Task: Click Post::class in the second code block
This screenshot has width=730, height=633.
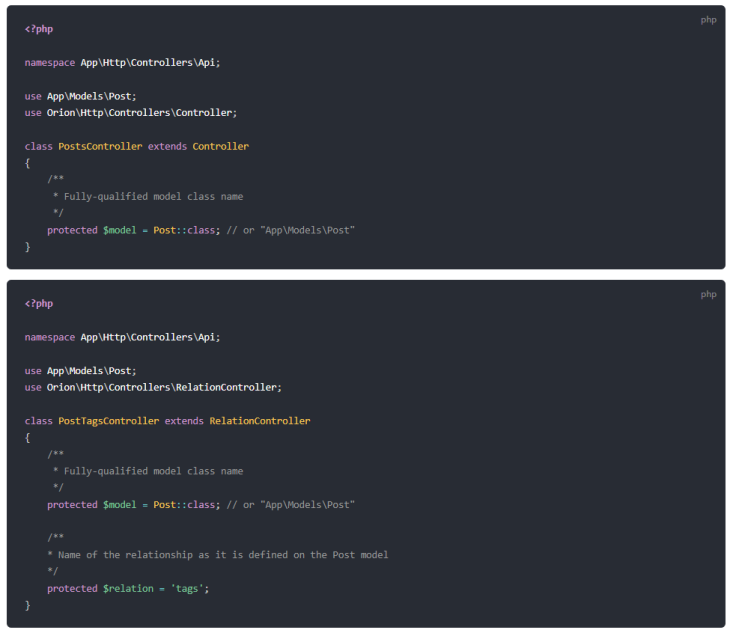Action: (184, 505)
